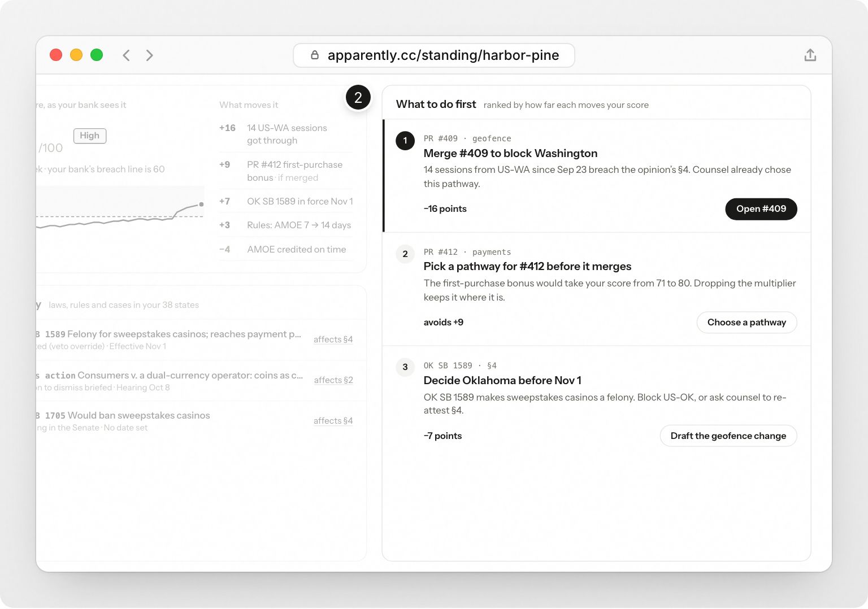
Task: Click the address bar URL apparently.cc/standing/harbor-pine
Action: coord(443,55)
